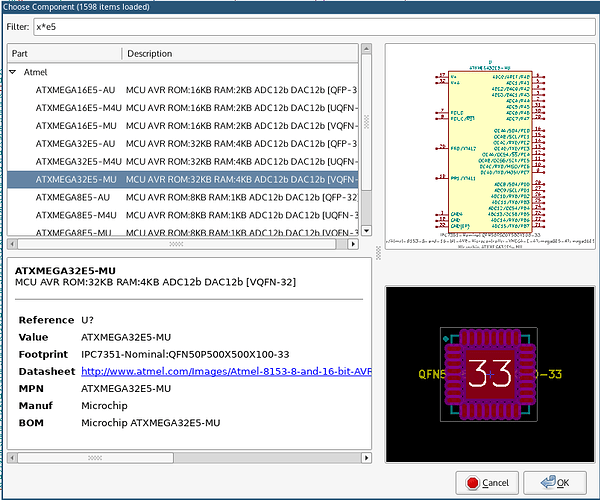Click the details panel horizontal scrollbar thumb

tap(95, 458)
